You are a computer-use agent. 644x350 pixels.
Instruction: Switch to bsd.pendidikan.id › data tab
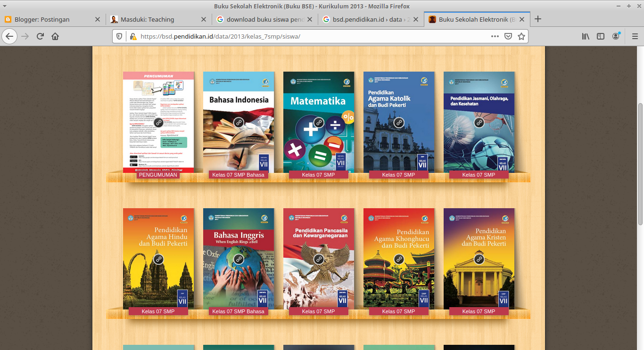click(x=371, y=19)
